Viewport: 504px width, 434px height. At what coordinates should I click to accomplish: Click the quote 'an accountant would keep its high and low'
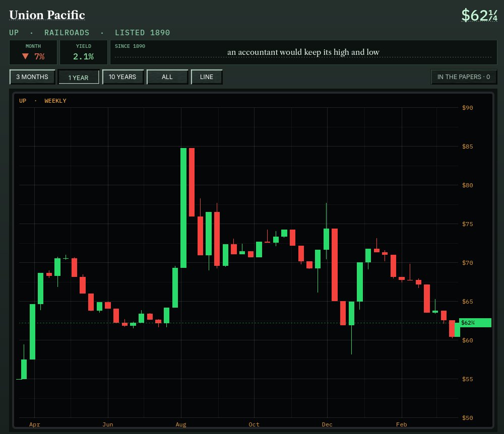point(303,52)
